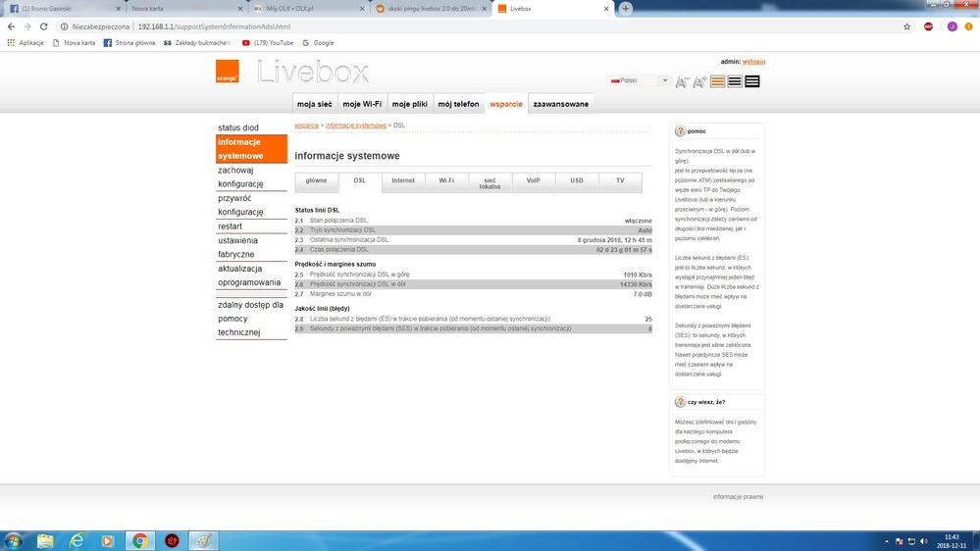Open zdalny dostęp dla pomocy technicznej

(x=251, y=319)
